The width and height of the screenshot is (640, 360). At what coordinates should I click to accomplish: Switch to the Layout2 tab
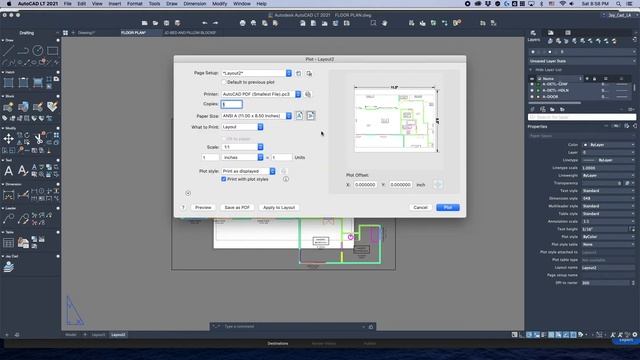pos(118,335)
